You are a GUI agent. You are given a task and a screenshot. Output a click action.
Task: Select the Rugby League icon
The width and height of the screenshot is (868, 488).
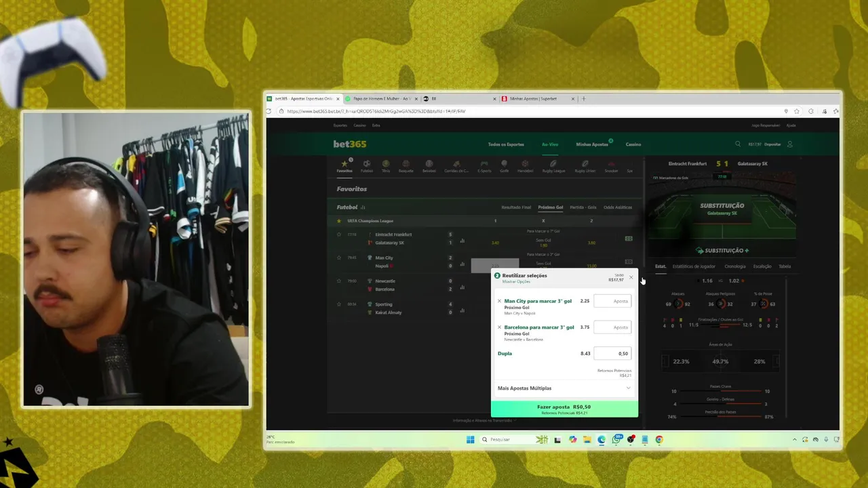(x=553, y=166)
